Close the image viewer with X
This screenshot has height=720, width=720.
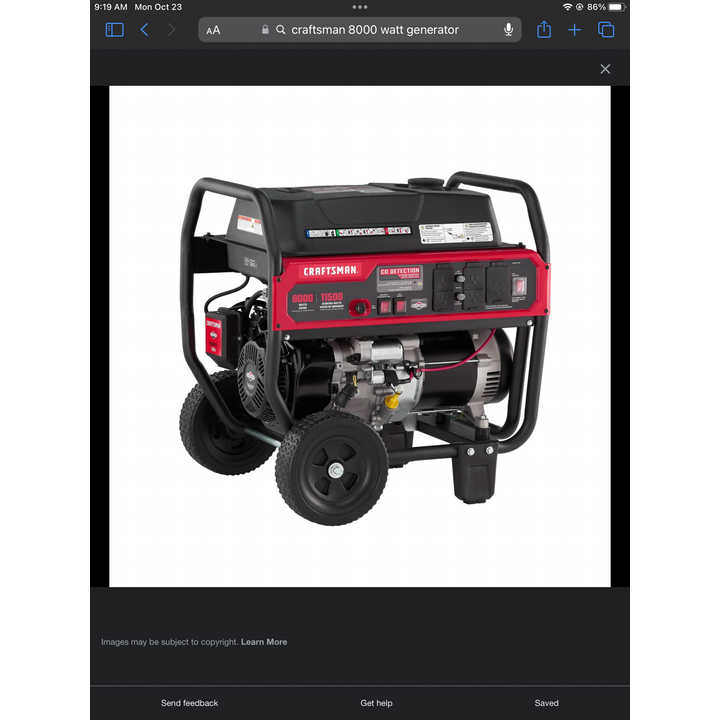605,69
